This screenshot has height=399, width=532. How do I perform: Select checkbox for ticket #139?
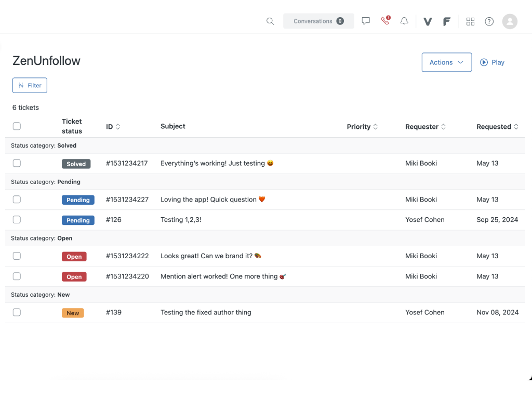17,312
